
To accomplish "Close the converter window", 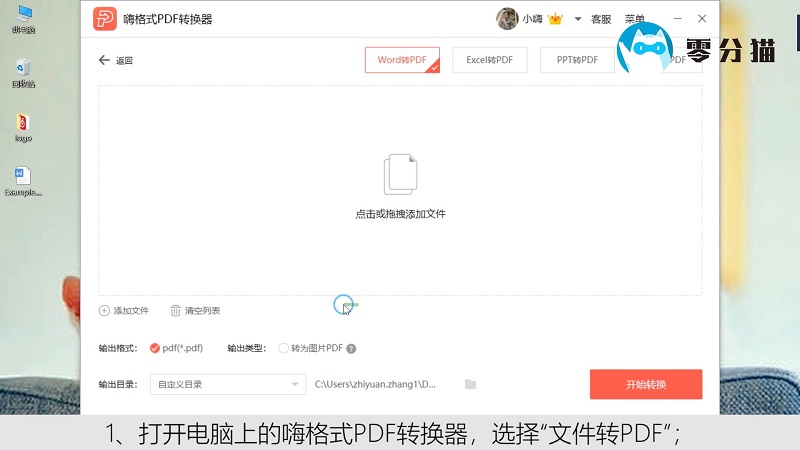I will coord(702,18).
